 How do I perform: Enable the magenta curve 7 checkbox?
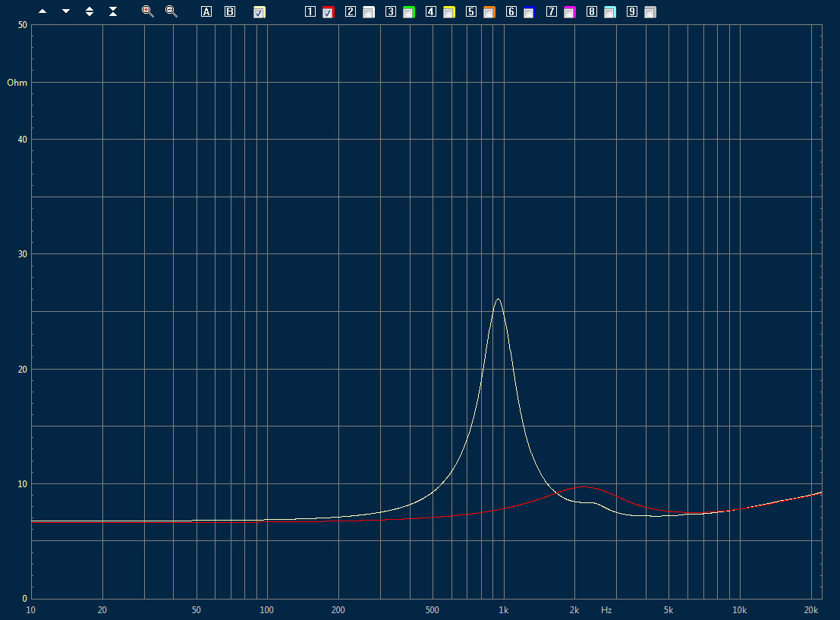click(569, 12)
